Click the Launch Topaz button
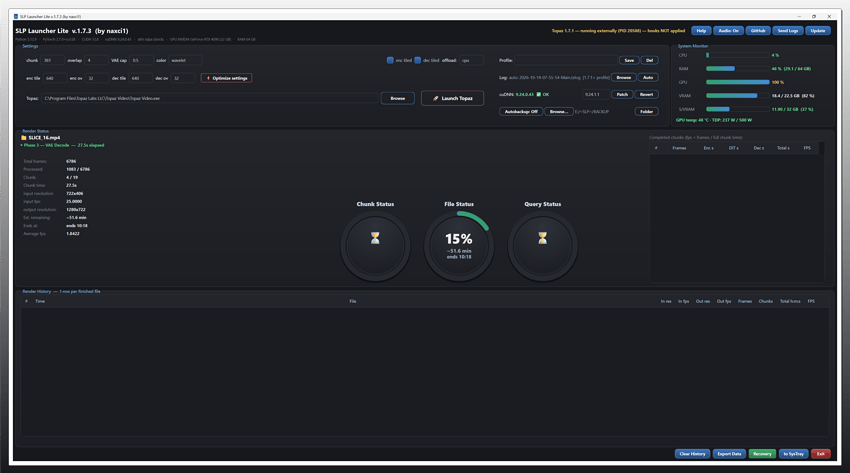The width and height of the screenshot is (850, 473). [452, 98]
